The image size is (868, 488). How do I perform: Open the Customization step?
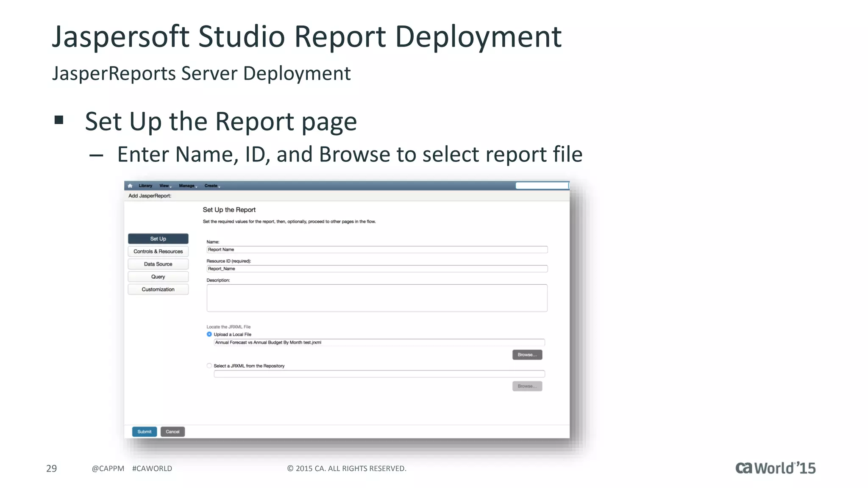click(x=158, y=290)
